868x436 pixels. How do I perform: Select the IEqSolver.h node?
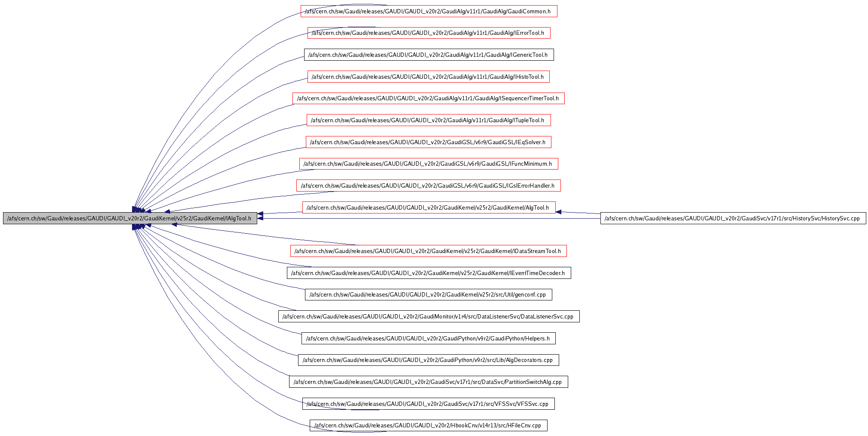click(428, 142)
